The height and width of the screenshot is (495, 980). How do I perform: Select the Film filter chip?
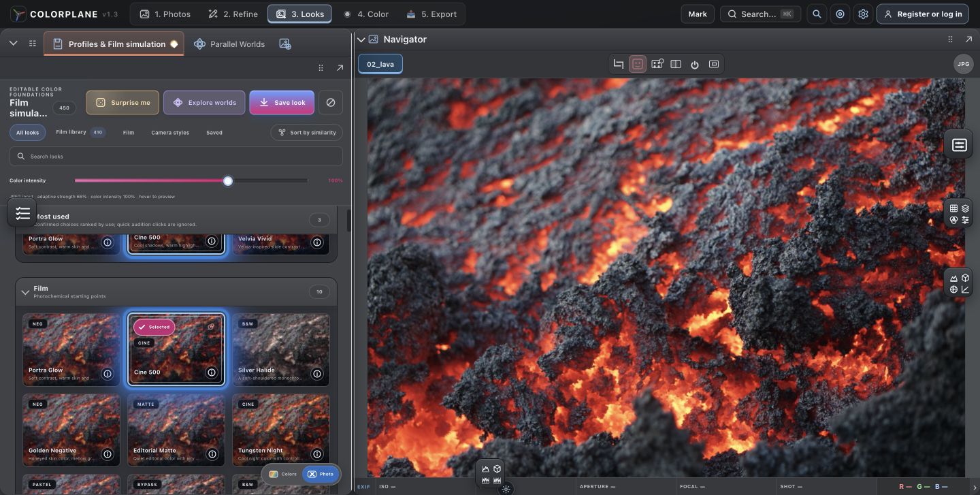point(129,133)
